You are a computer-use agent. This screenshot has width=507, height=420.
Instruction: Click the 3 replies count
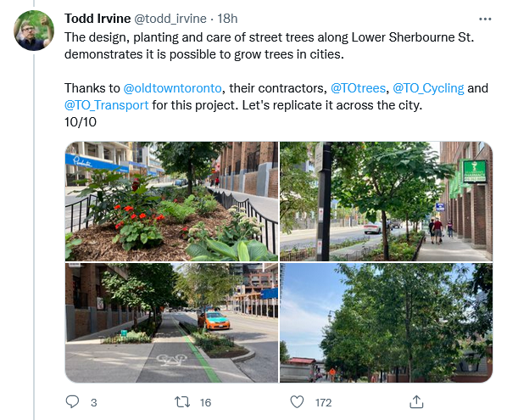pyautogui.click(x=94, y=402)
